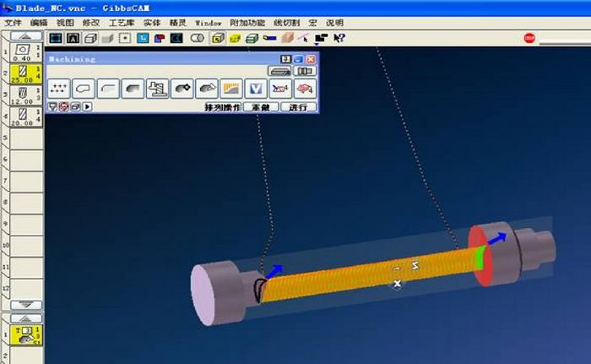This screenshot has width=591, height=364.
Task: Select the corner-shaped process icon
Action: (108, 89)
